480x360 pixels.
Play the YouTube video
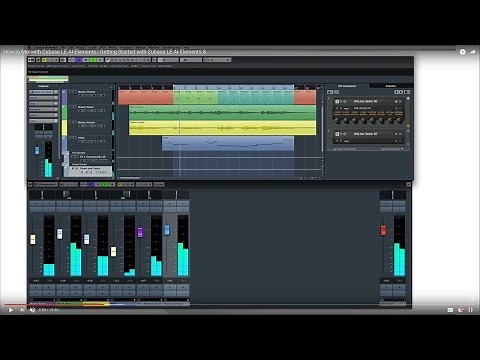coord(11,310)
